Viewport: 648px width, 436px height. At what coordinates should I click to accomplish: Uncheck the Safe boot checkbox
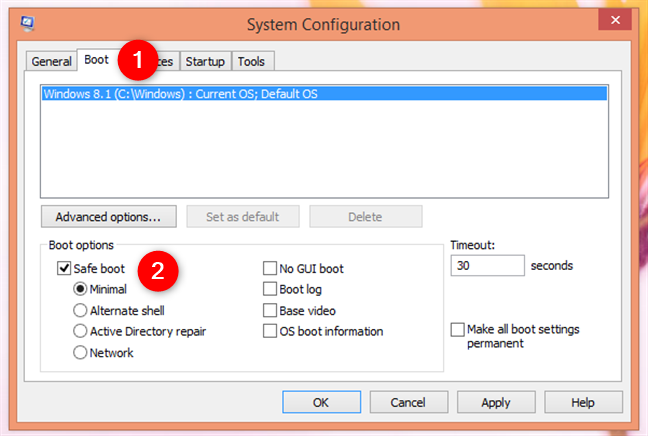point(64,268)
